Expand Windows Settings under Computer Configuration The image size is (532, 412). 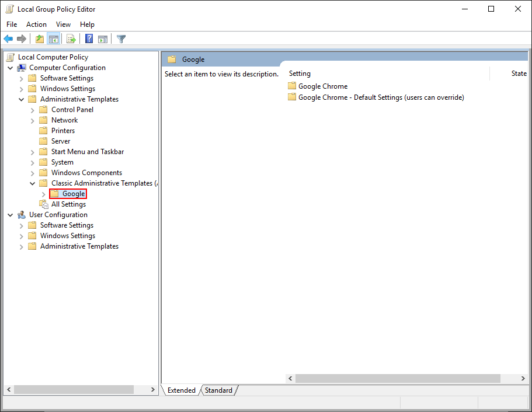22,89
